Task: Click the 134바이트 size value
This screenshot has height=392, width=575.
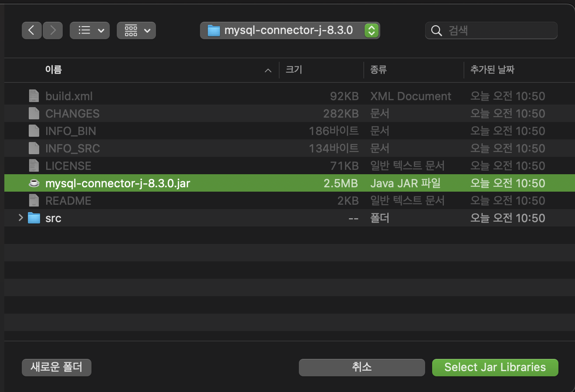Action: 334,148
